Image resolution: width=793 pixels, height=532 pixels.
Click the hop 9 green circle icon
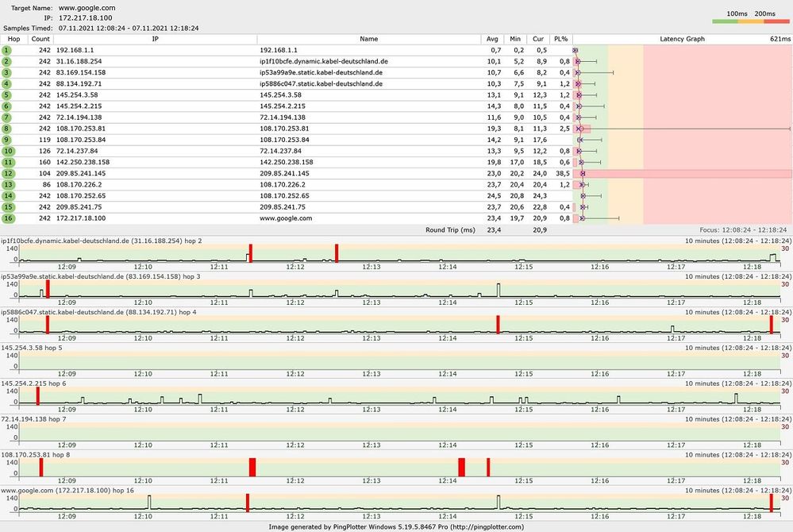click(6, 140)
